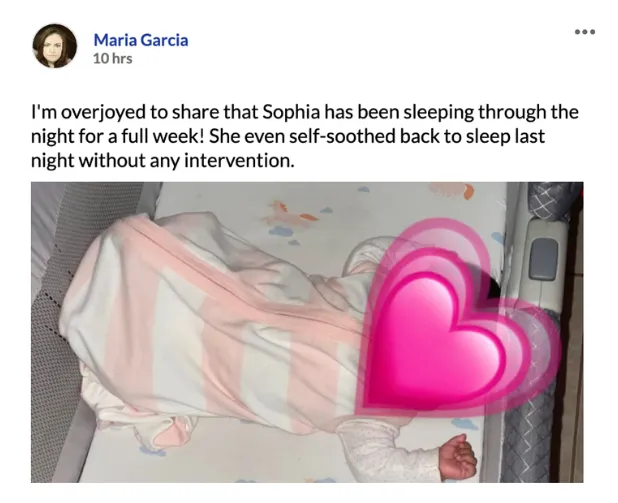Click the word overjoyed in the post
The height and width of the screenshot is (503, 618).
click(x=103, y=113)
